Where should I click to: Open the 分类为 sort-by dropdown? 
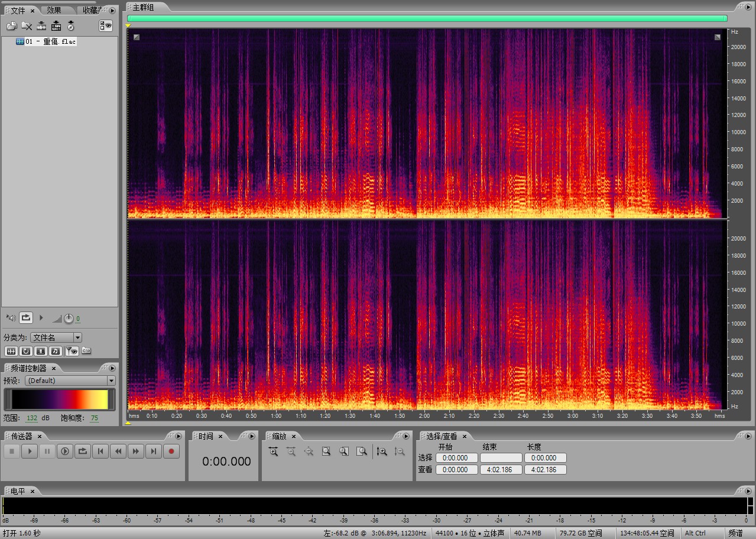tap(77, 337)
